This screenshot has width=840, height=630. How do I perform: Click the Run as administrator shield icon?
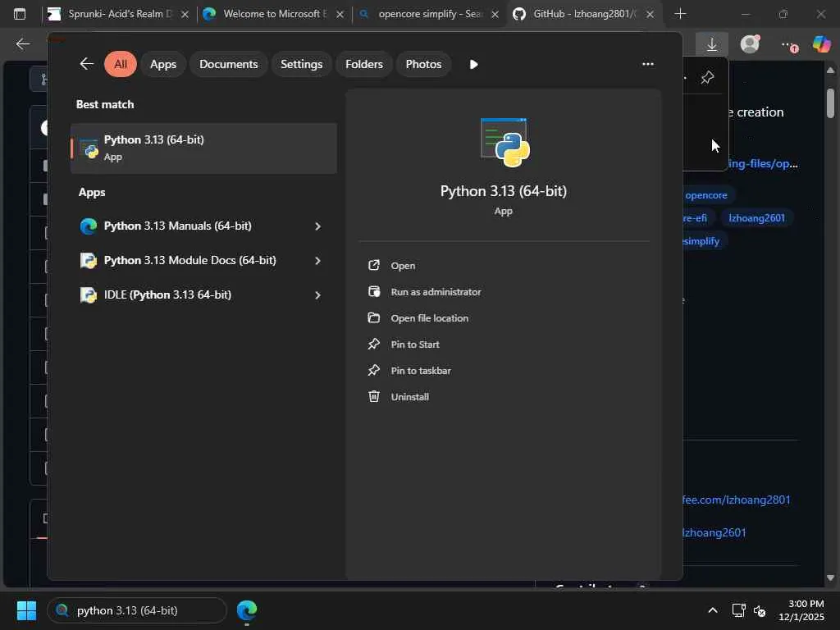coord(374,291)
